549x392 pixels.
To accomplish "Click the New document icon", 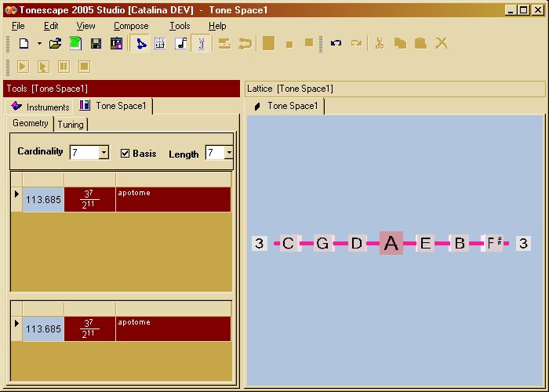I will click(x=24, y=44).
